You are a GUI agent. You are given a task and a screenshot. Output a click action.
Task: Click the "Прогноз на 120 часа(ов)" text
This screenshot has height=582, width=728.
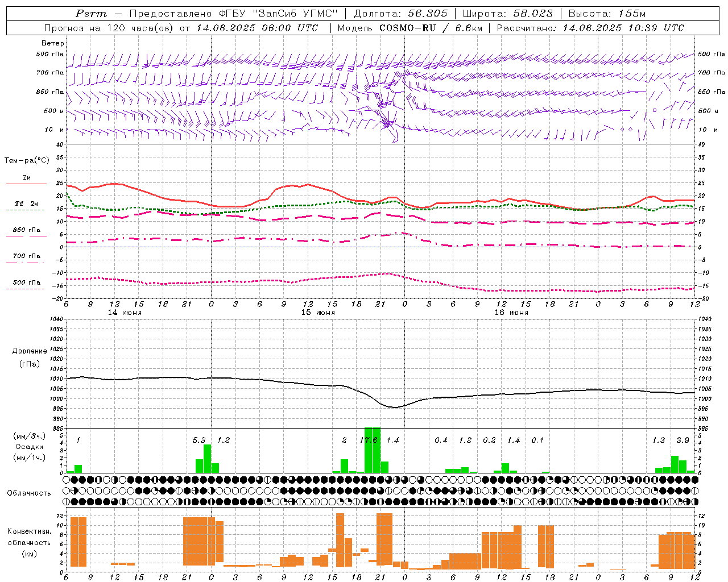point(109,28)
